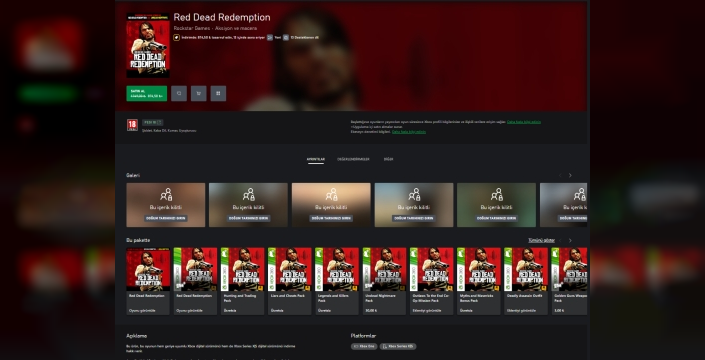The height and width of the screenshot is (360, 705).
Task: Open first Red Dead Redemption card without Xbox 360 banner
Action: [x=148, y=281]
